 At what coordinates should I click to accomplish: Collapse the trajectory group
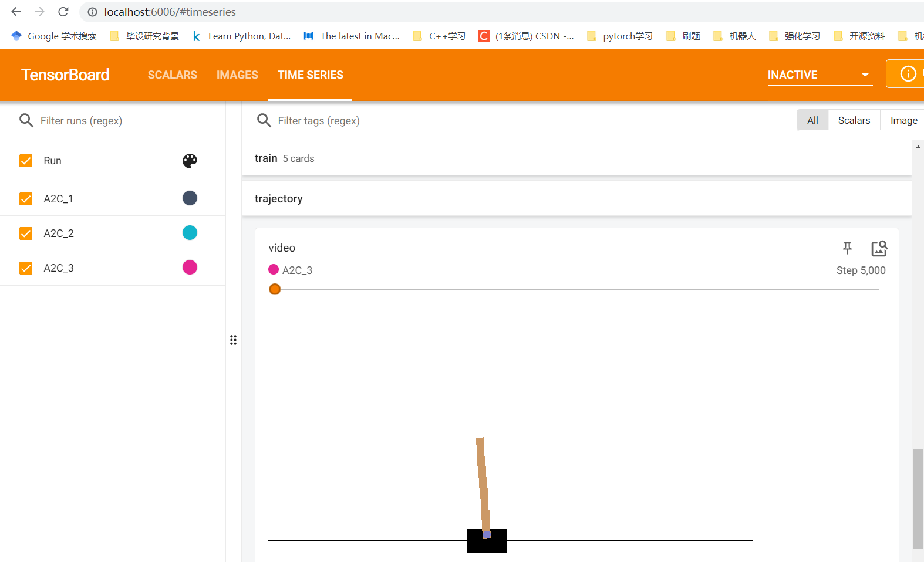click(576, 198)
